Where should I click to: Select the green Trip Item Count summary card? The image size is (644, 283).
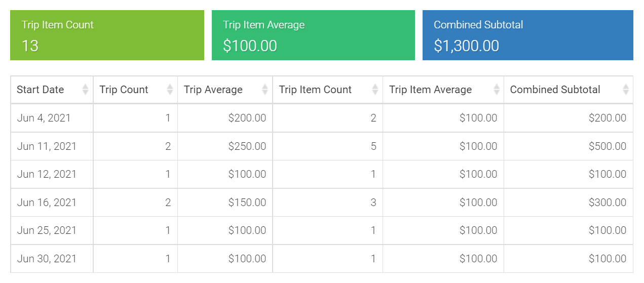click(x=107, y=35)
